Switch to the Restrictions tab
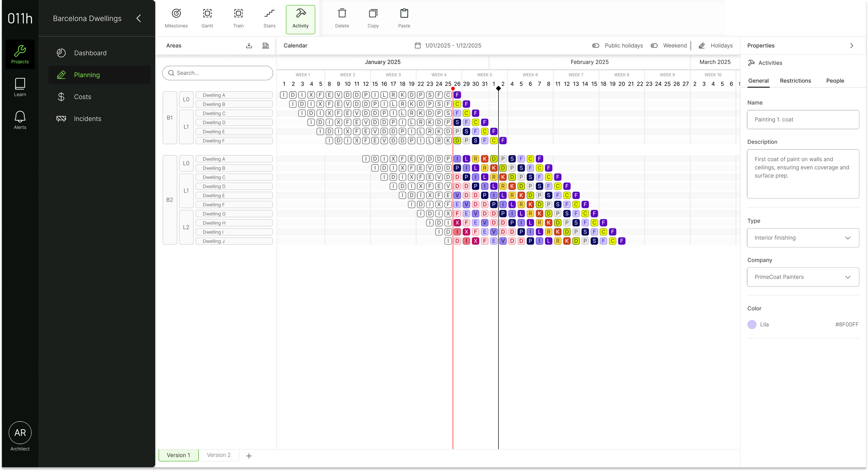 (795, 80)
